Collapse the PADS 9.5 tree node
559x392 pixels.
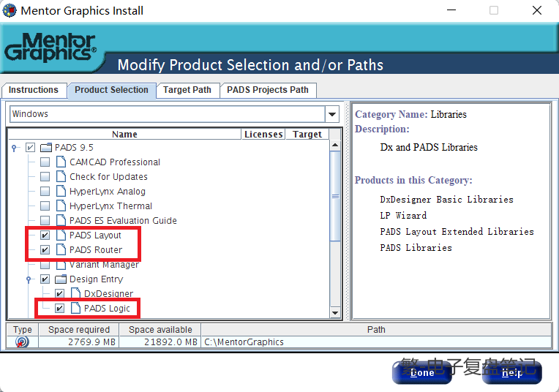click(x=14, y=148)
